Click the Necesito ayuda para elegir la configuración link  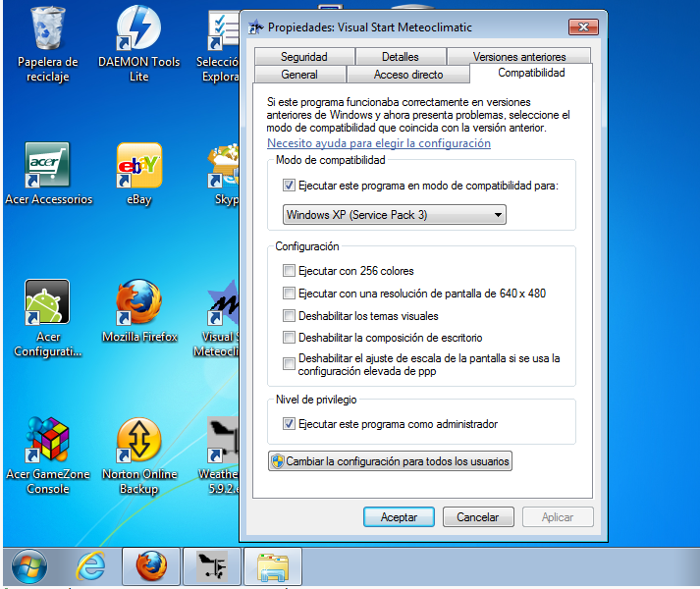click(379, 143)
